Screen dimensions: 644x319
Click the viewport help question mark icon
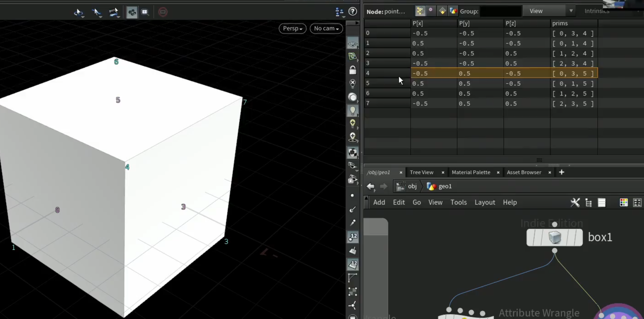pos(352,11)
